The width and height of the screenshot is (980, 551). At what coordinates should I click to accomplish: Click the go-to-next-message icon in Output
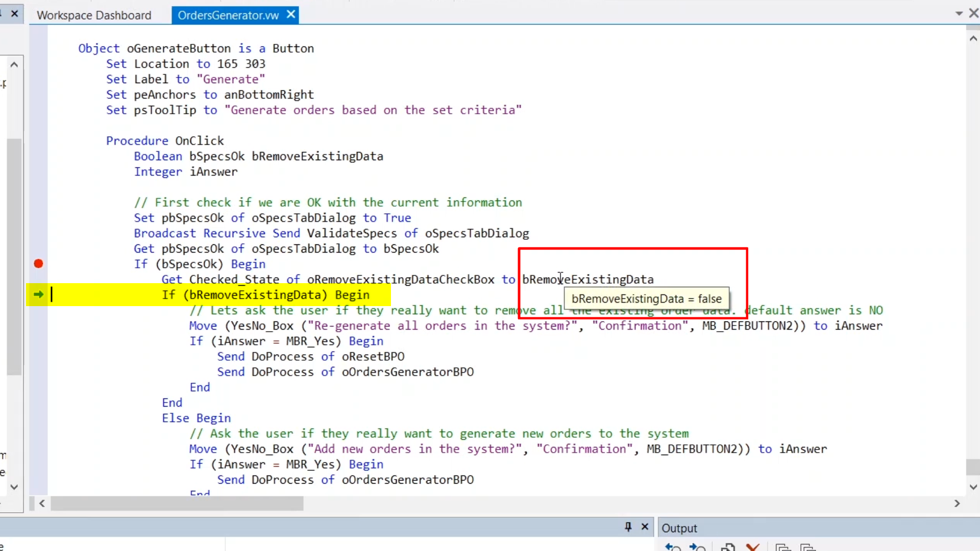tap(697, 547)
